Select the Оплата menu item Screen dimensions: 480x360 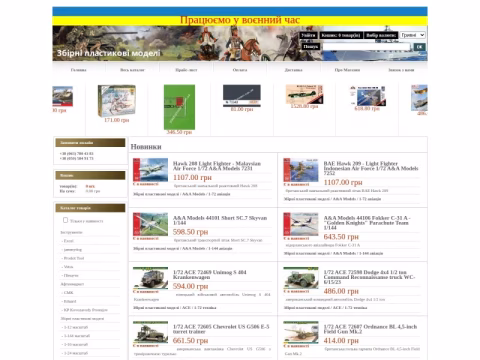(240, 70)
